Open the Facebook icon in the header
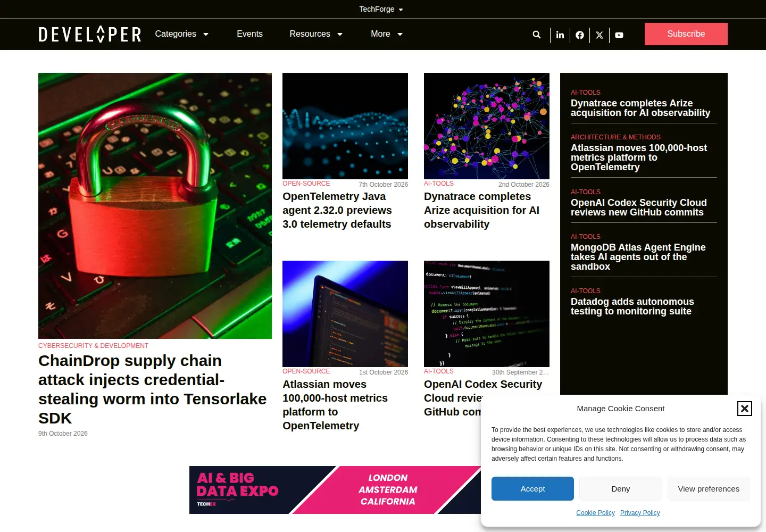The image size is (766, 532). coord(580,35)
